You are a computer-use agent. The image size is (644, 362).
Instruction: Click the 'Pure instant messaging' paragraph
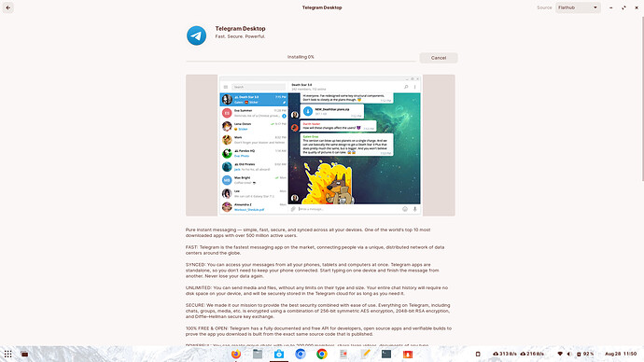pyautogui.click(x=308, y=232)
